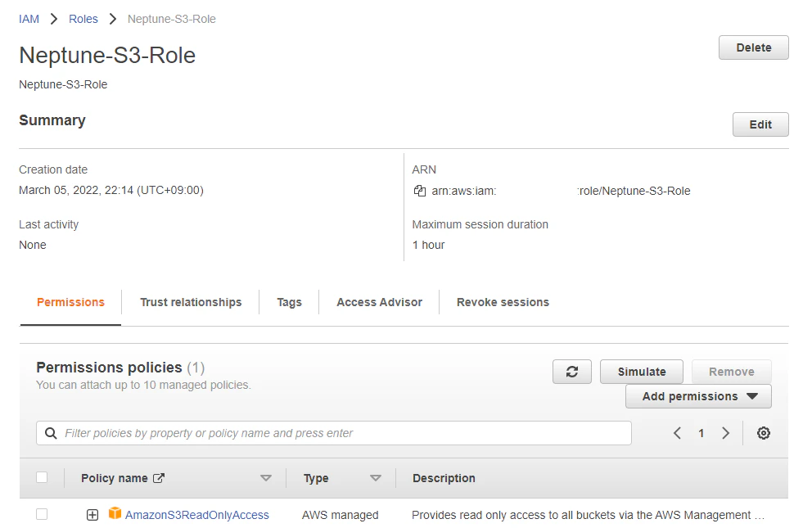Switch to the Permissions tab

tap(70, 302)
